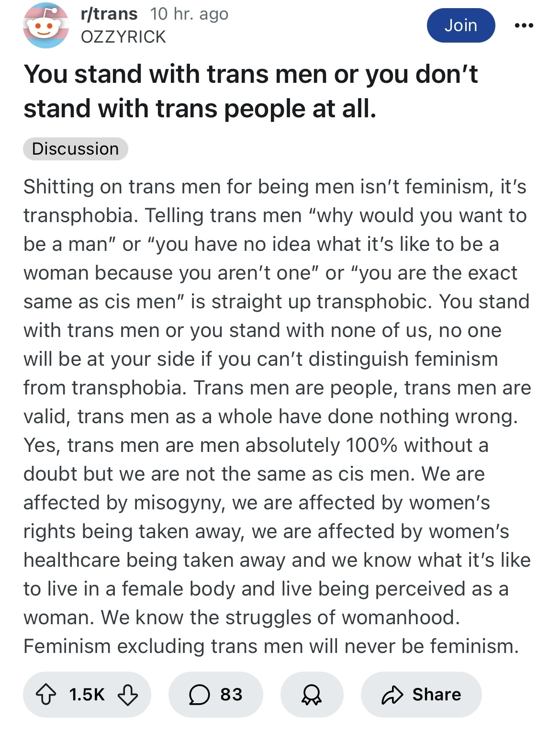The image size is (560, 731).
Task: Open the r/trans community avatar
Action: point(46,25)
